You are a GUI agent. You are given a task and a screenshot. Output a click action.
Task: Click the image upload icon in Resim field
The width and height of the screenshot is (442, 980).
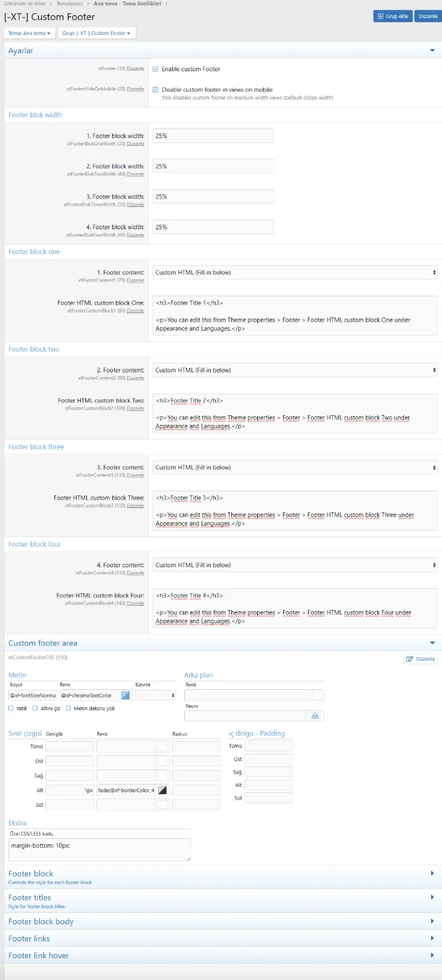[315, 716]
